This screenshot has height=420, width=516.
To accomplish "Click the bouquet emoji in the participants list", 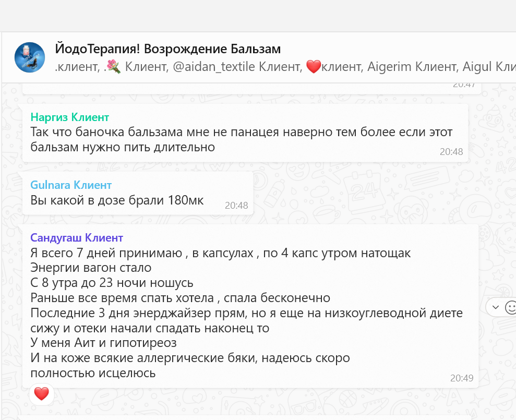I will (114, 67).
